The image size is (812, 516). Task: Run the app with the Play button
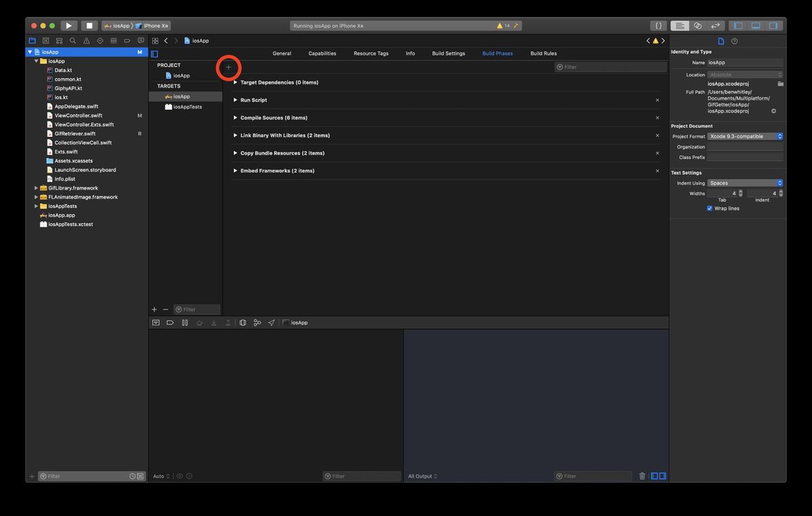pos(68,26)
